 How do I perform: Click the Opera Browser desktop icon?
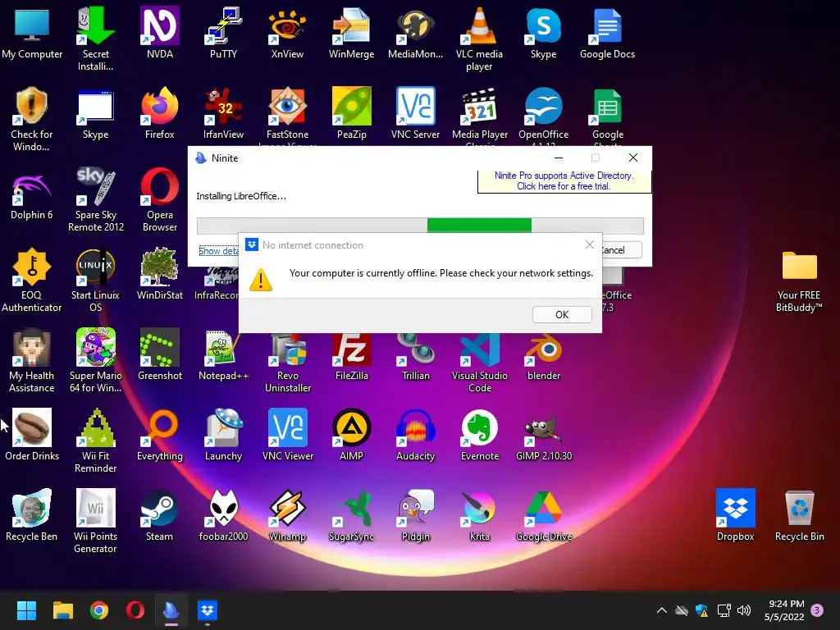tap(160, 199)
